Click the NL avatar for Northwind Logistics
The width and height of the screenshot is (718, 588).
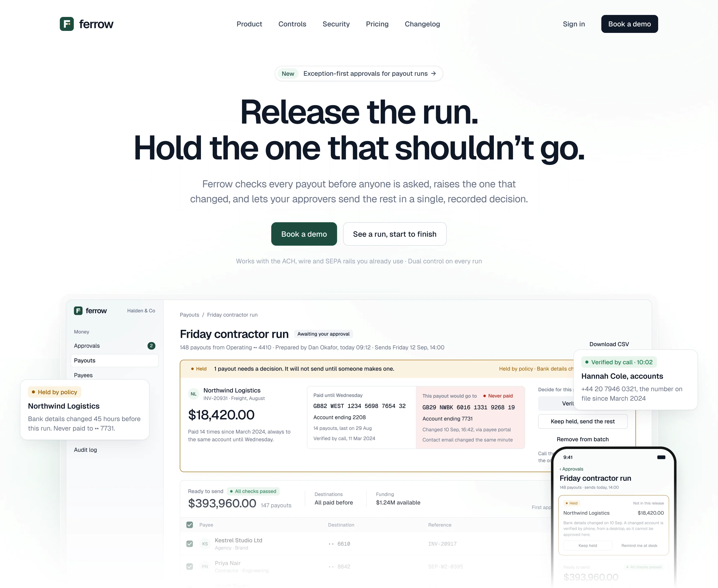(x=193, y=394)
